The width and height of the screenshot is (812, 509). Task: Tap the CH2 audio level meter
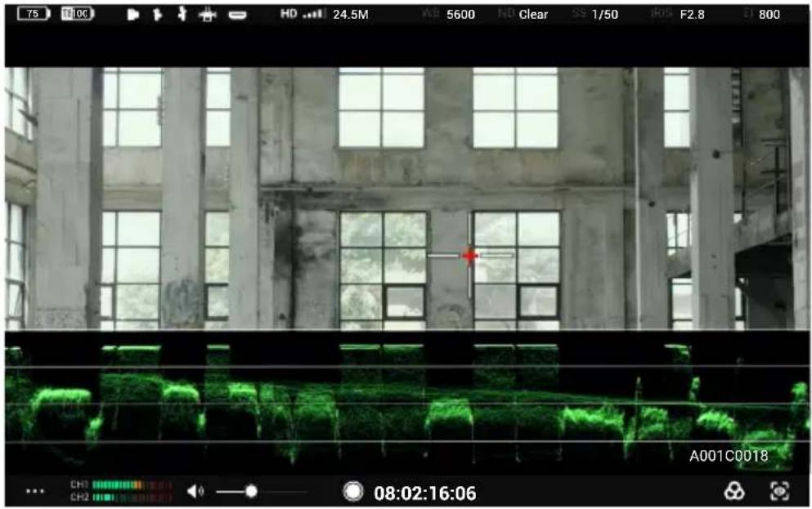tap(121, 497)
